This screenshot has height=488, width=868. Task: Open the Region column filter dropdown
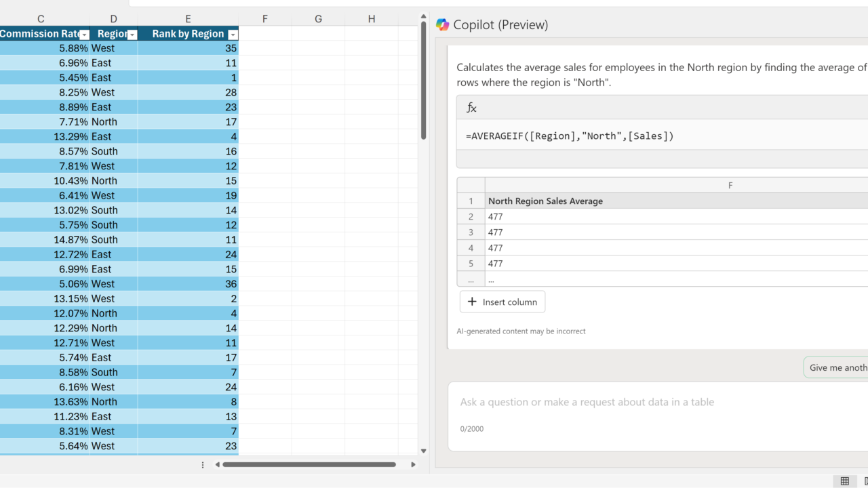click(x=132, y=35)
